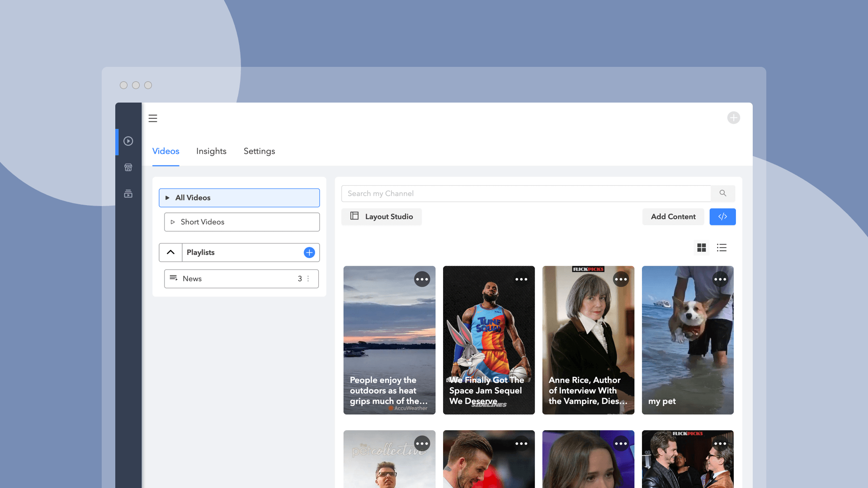Open the hamburger menu icon

(x=153, y=118)
